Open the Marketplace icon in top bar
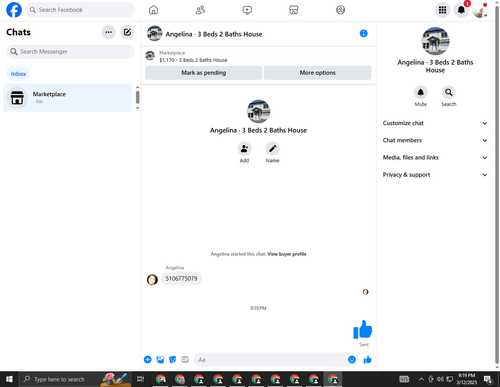500x387 pixels. coord(294,10)
